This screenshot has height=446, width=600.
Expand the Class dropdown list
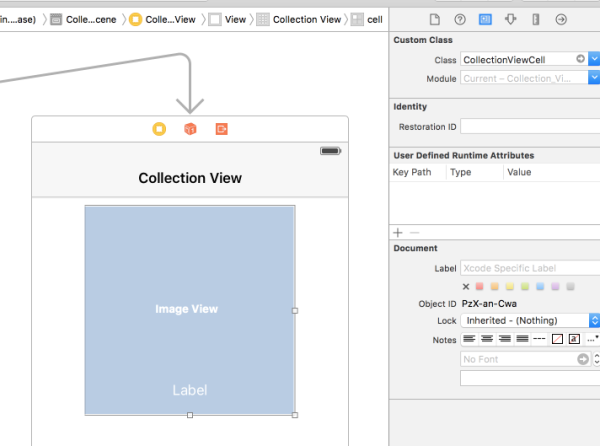(594, 60)
